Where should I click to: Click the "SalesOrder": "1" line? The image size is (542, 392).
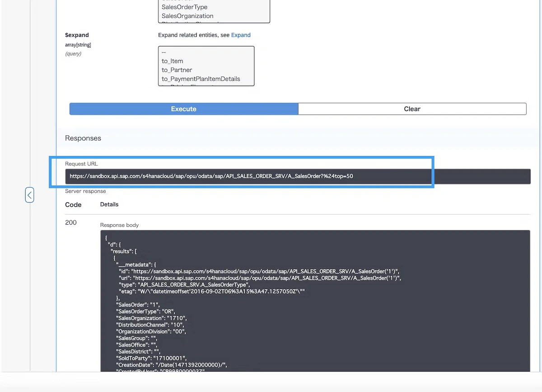tap(138, 304)
